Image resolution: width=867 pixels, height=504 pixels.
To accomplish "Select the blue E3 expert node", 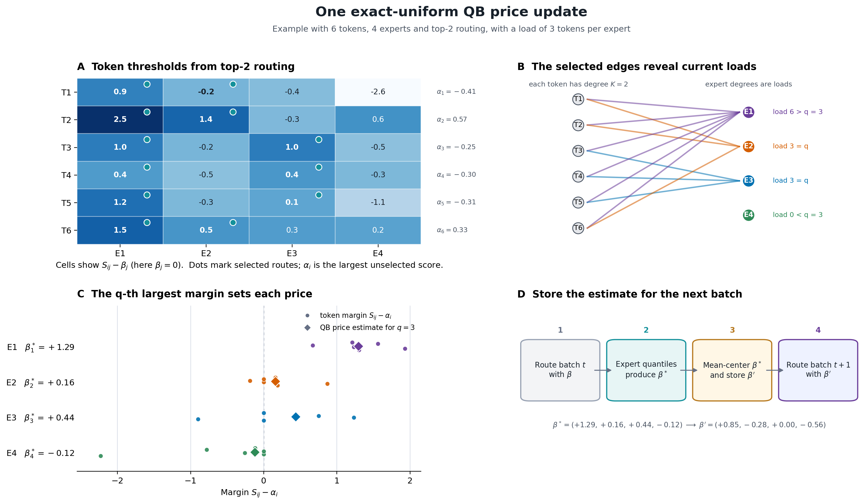I will 748,181.
